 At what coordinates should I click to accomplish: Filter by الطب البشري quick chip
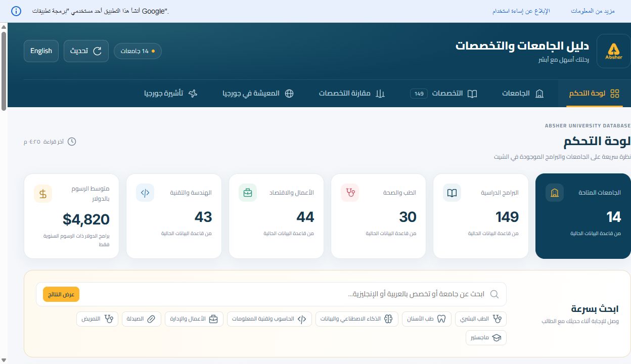tap(480, 319)
